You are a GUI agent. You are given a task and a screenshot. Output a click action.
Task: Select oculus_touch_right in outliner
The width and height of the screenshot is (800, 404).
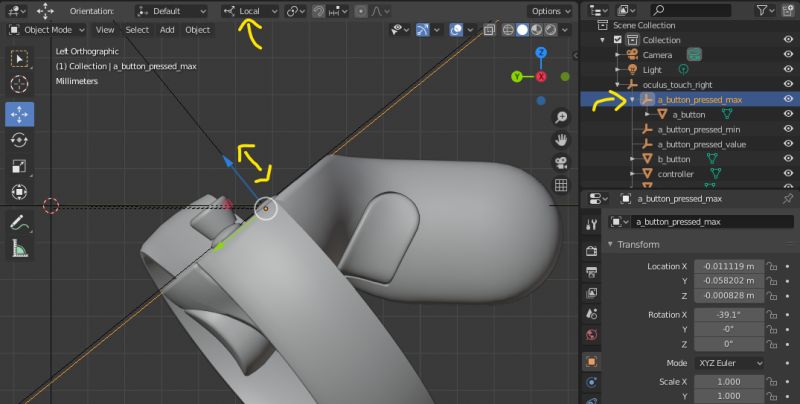pyautogui.click(x=678, y=85)
